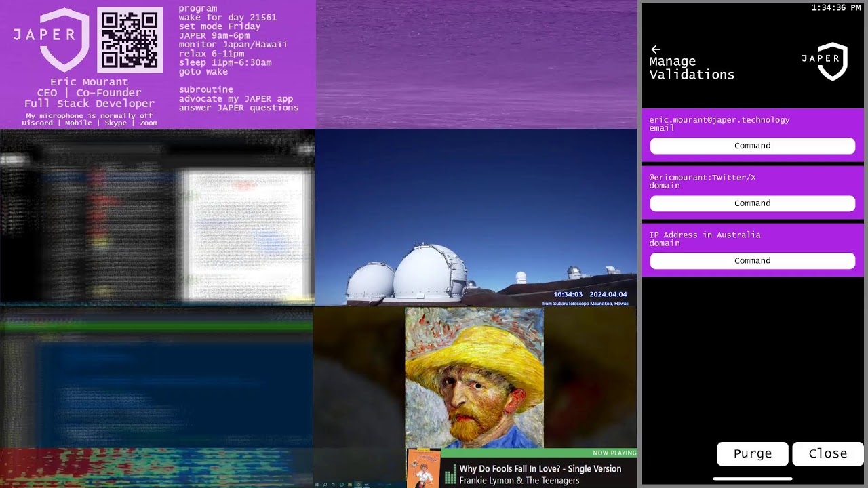The width and height of the screenshot is (868, 488).
Task: Select the eric.mourant@japer.technology validation text
Action: 719,120
